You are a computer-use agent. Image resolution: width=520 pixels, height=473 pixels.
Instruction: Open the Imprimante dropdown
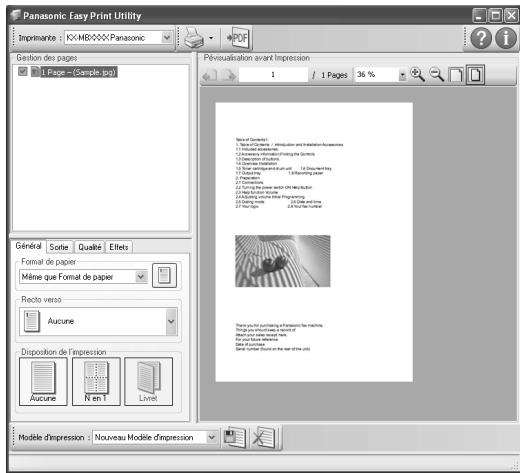(x=167, y=37)
